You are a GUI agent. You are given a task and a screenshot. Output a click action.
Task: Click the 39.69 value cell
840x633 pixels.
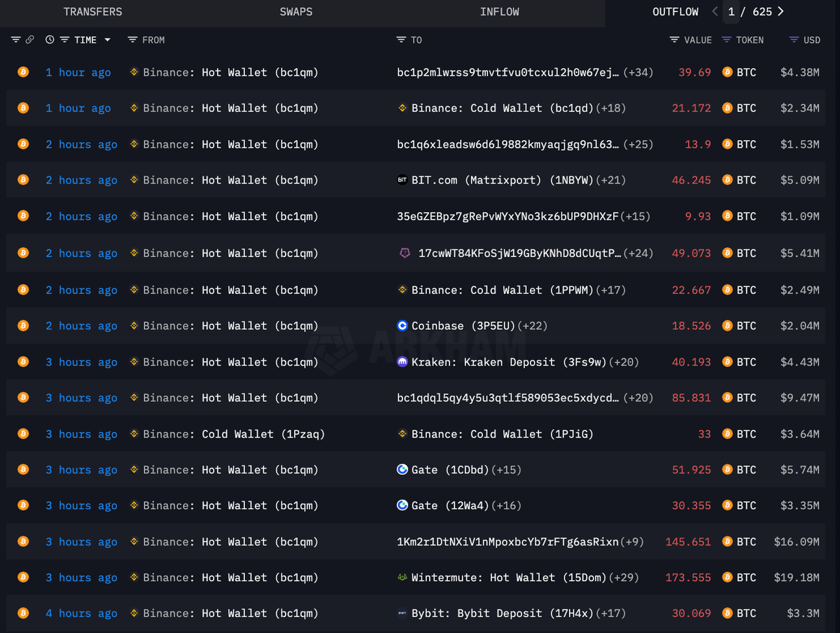[694, 72]
